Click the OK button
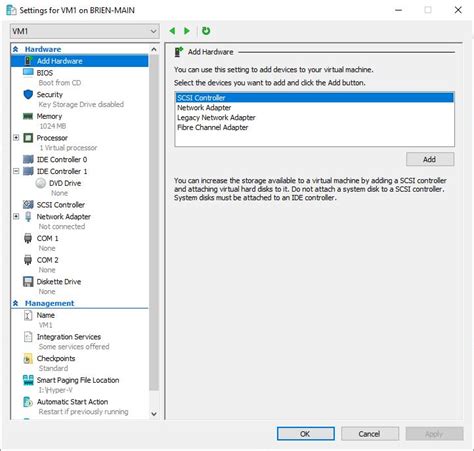Image resolution: width=474 pixels, height=451 pixels. 305,434
